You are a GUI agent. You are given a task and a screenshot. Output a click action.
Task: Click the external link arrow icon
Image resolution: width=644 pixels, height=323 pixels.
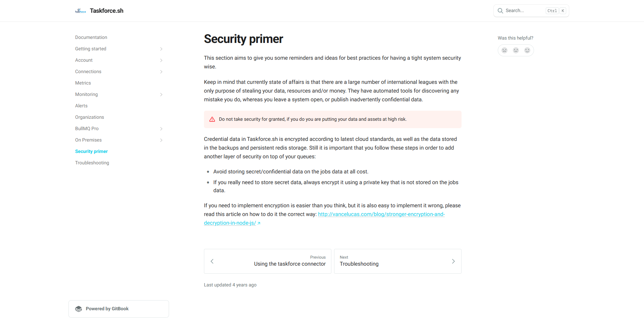[x=259, y=223]
